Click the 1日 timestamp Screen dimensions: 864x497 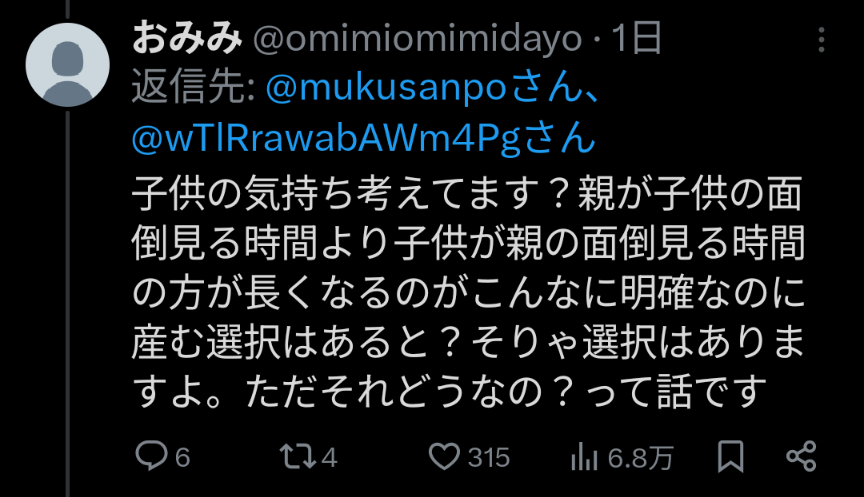tap(636, 38)
